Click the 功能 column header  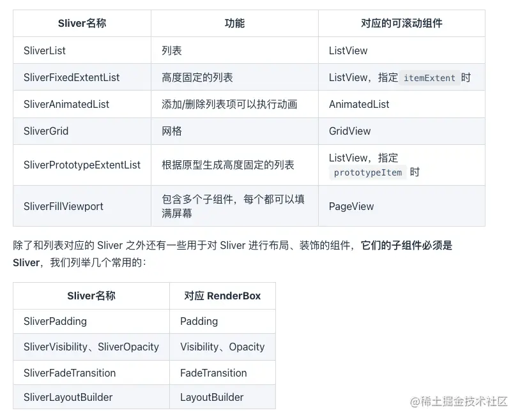tap(234, 23)
